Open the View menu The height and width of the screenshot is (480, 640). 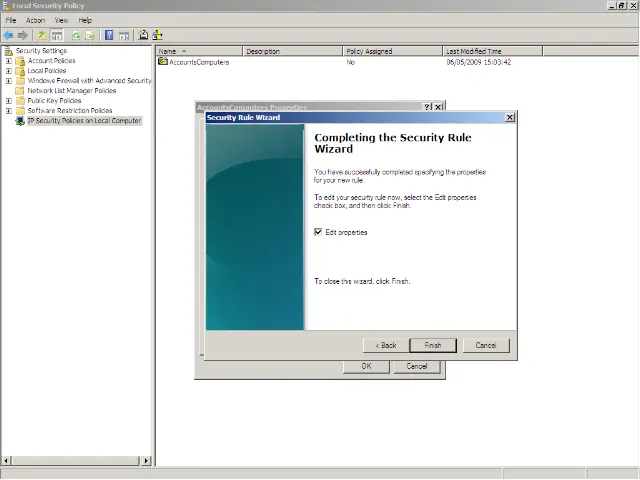click(x=61, y=20)
